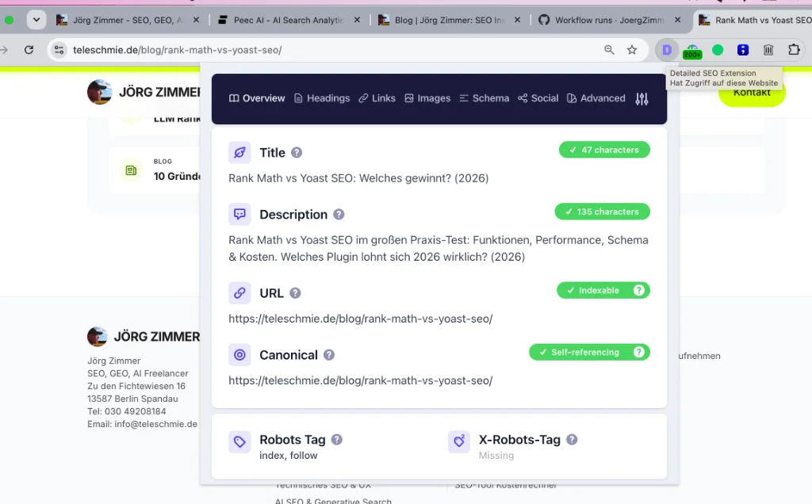Image resolution: width=812 pixels, height=504 pixels.
Task: Click the Description help question mark
Action: [339, 214]
